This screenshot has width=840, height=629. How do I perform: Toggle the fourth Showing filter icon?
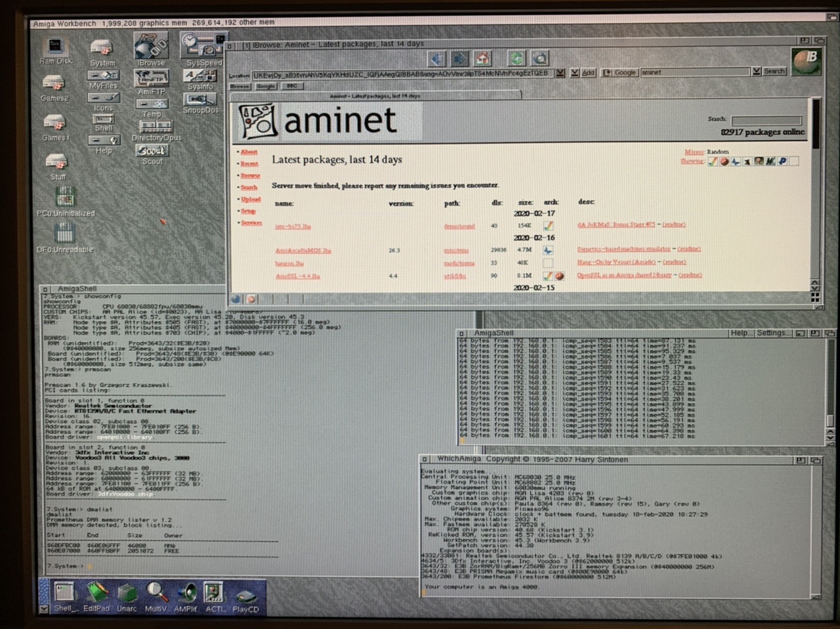(747, 161)
